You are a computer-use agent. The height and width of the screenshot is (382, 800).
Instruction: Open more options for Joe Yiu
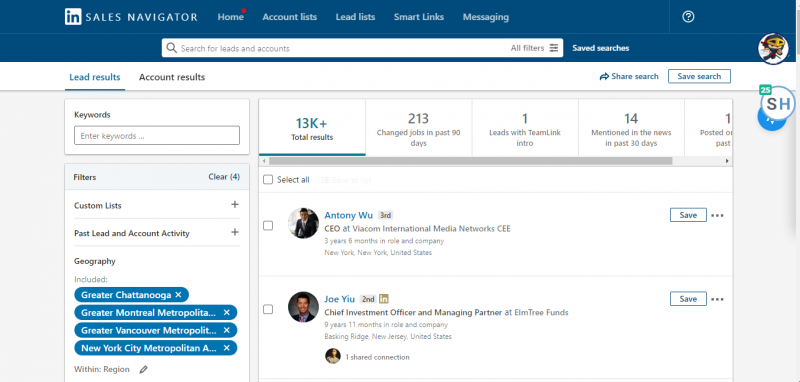point(717,299)
